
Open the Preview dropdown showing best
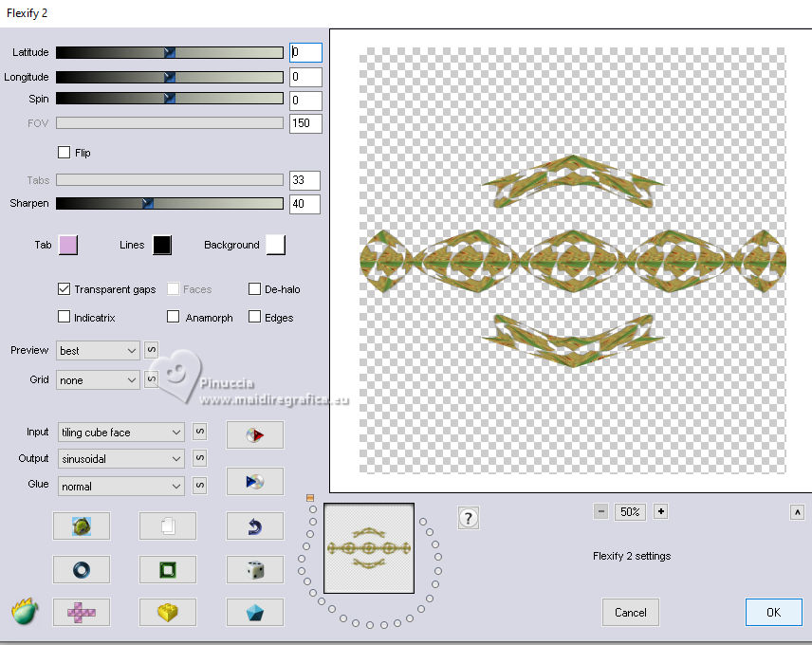[98, 350]
